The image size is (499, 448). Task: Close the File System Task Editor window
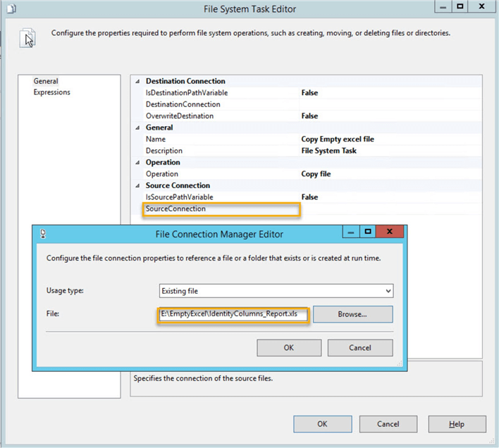481,6
